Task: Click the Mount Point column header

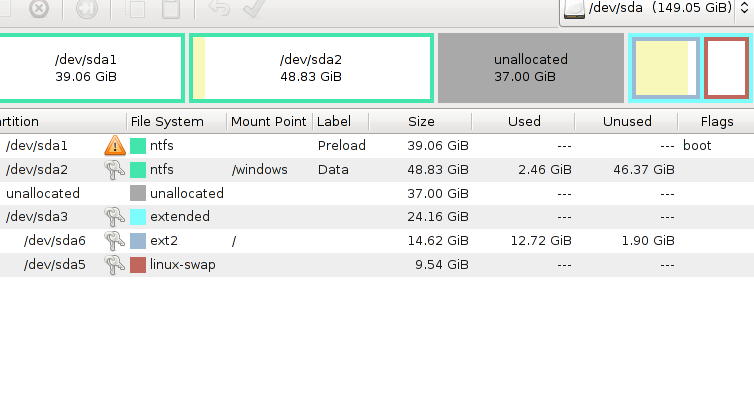Action: (269, 121)
